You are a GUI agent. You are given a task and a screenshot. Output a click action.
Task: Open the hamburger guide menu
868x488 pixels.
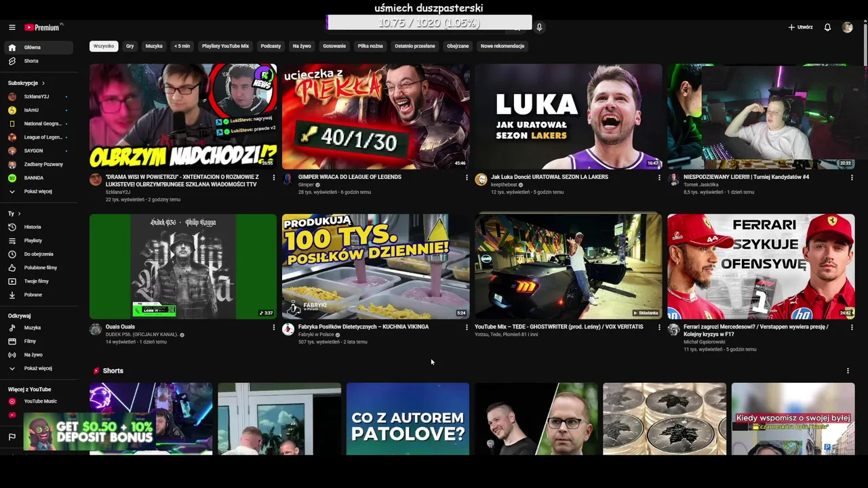coord(12,27)
